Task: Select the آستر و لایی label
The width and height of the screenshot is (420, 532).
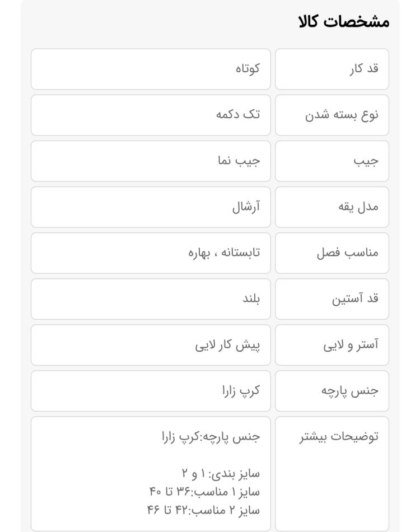Action: pos(351,345)
